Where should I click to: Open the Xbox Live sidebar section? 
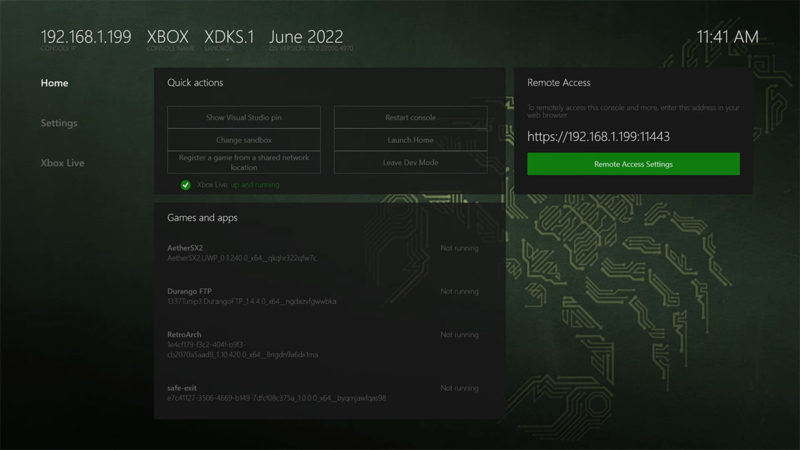pos(63,161)
